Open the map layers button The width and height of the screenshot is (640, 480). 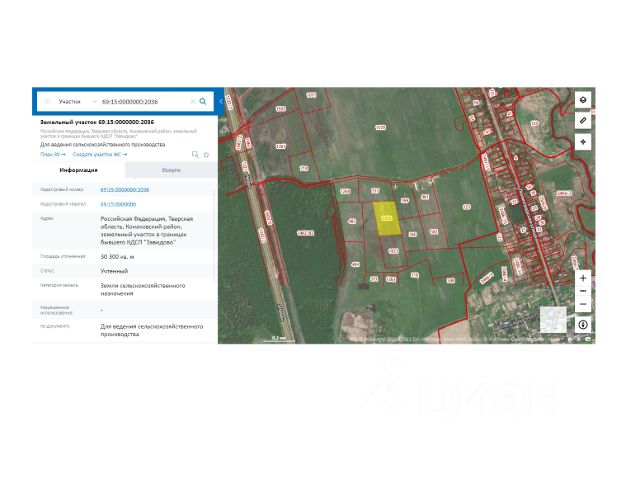583,100
